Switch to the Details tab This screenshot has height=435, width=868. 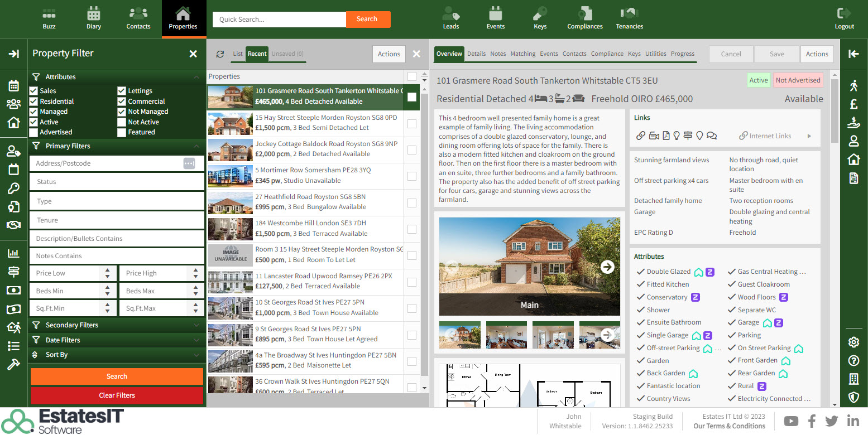click(x=476, y=54)
